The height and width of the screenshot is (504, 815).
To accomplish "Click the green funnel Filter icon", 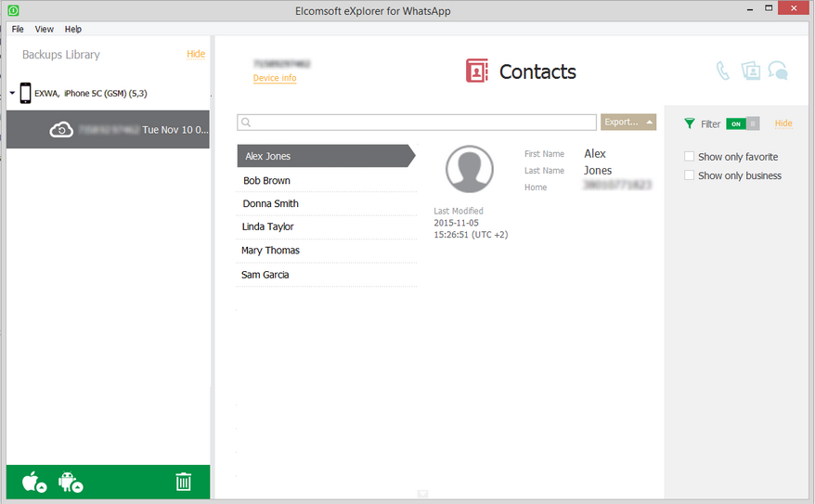I will [689, 123].
